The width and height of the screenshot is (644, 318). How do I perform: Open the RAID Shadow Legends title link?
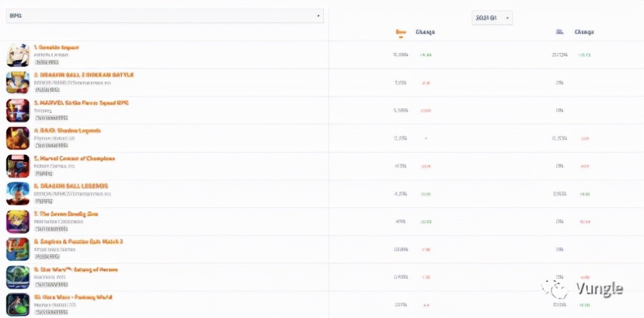pyautogui.click(x=68, y=131)
